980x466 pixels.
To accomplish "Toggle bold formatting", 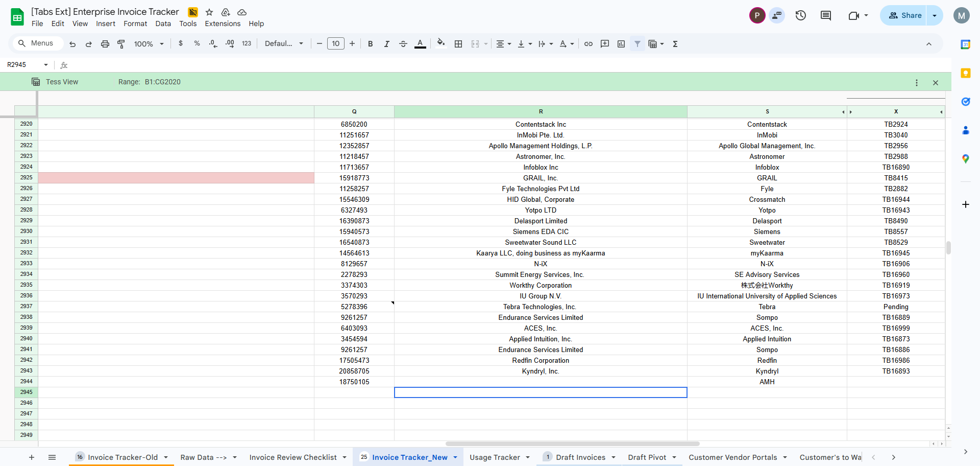I will tap(371, 44).
